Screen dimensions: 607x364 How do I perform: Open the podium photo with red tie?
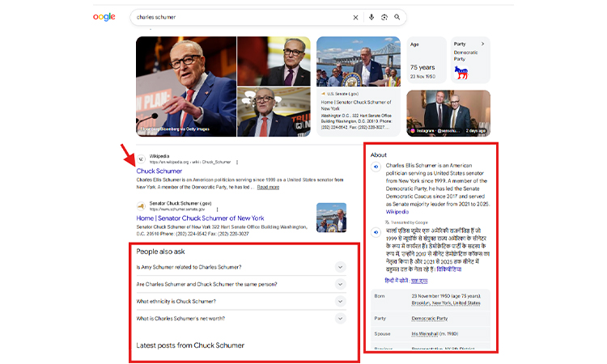pos(274,112)
